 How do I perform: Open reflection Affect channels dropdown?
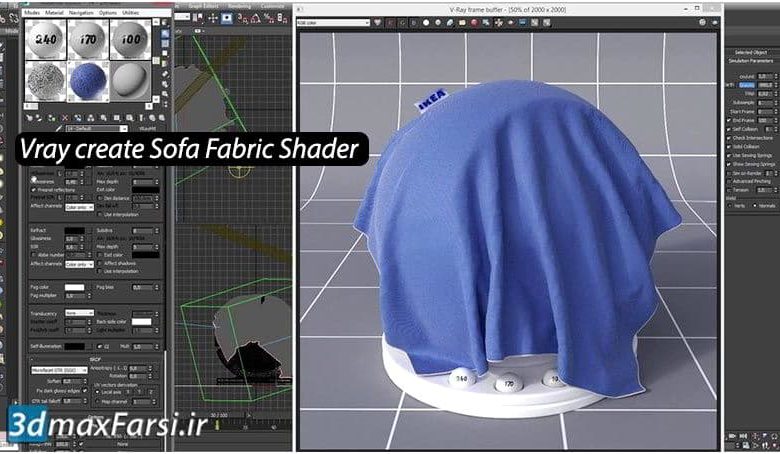tap(80, 207)
